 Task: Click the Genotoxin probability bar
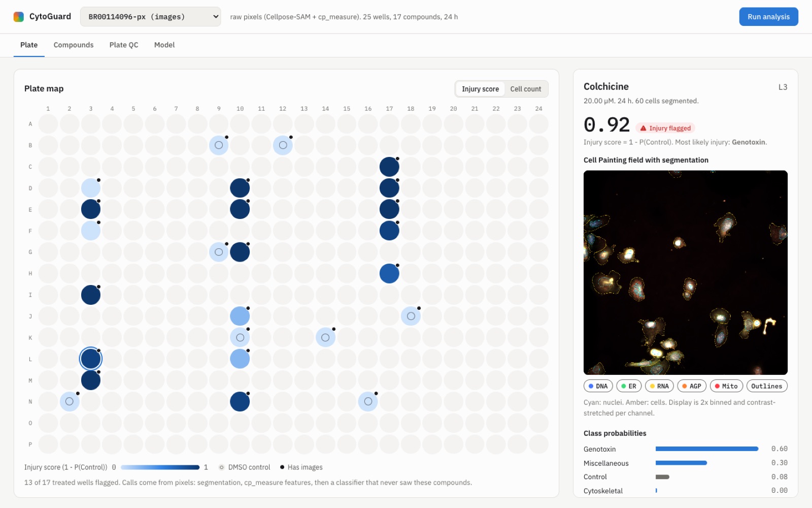coord(707,449)
